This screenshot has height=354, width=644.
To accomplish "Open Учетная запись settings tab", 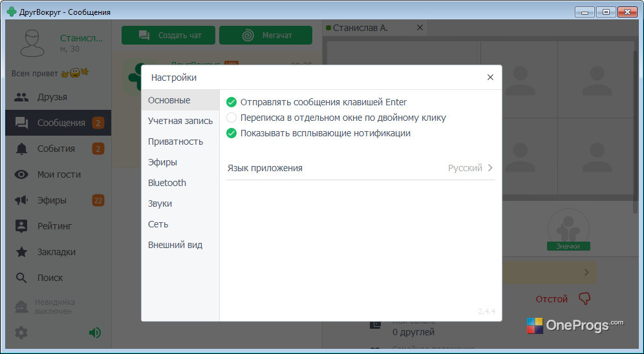I will tap(180, 121).
